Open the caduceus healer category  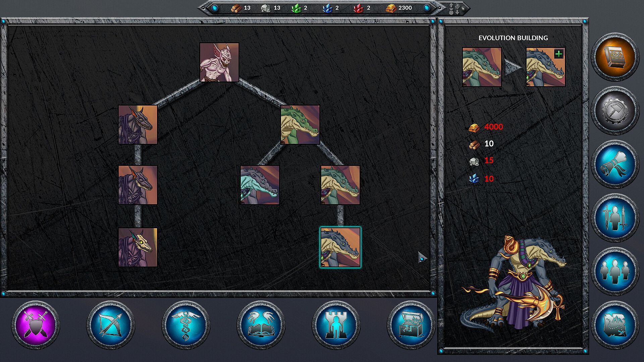pos(185,324)
